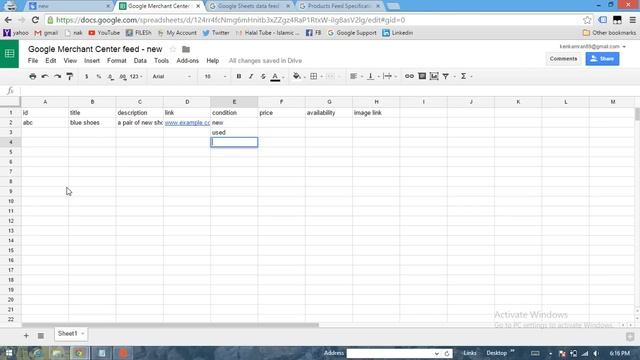Click the blue Share button

(x=602, y=59)
